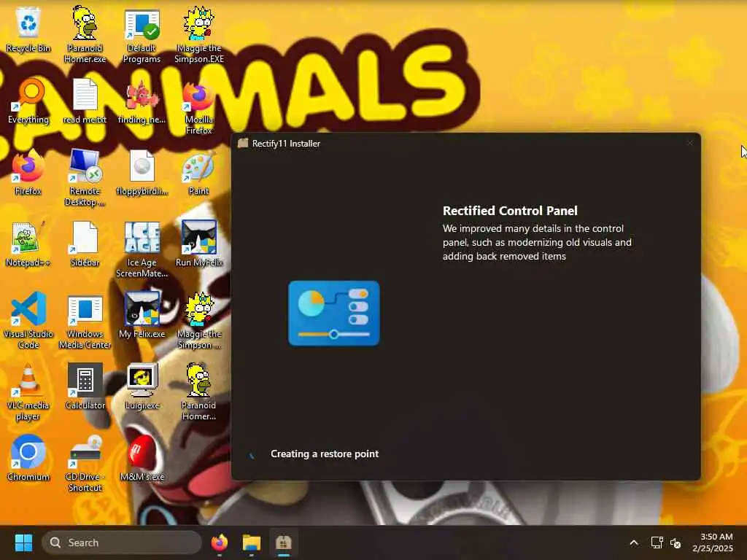This screenshot has width=747, height=560.
Task: Select Maggie the Simpson.EXE icon in top row
Action: point(198,35)
